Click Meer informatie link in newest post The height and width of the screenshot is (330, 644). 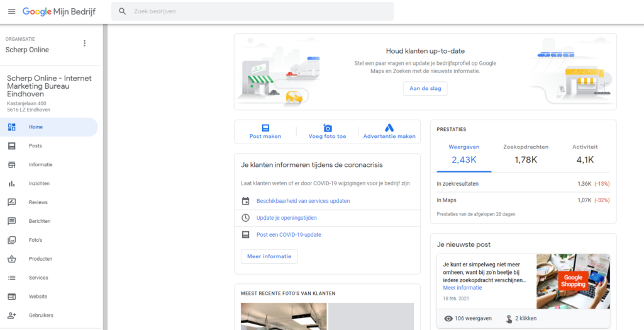(462, 288)
